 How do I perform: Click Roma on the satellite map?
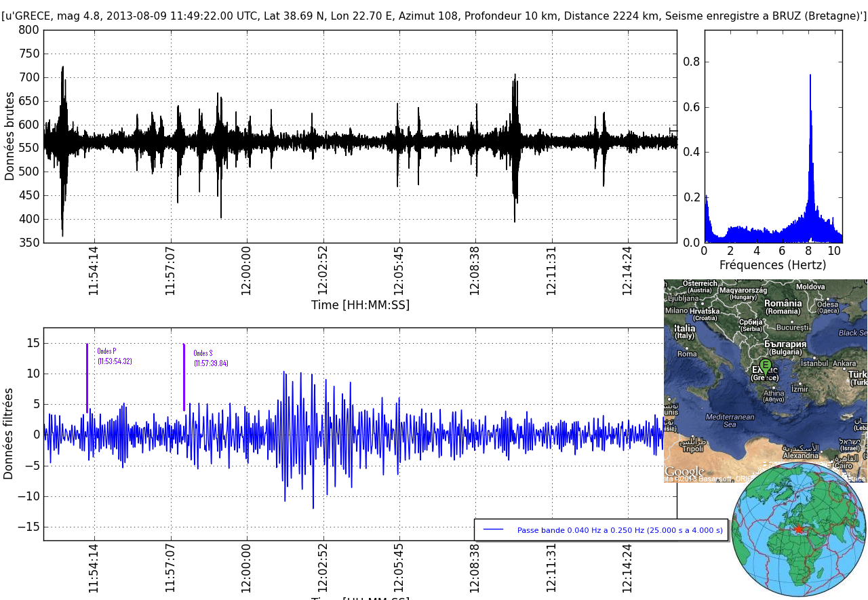click(x=687, y=353)
